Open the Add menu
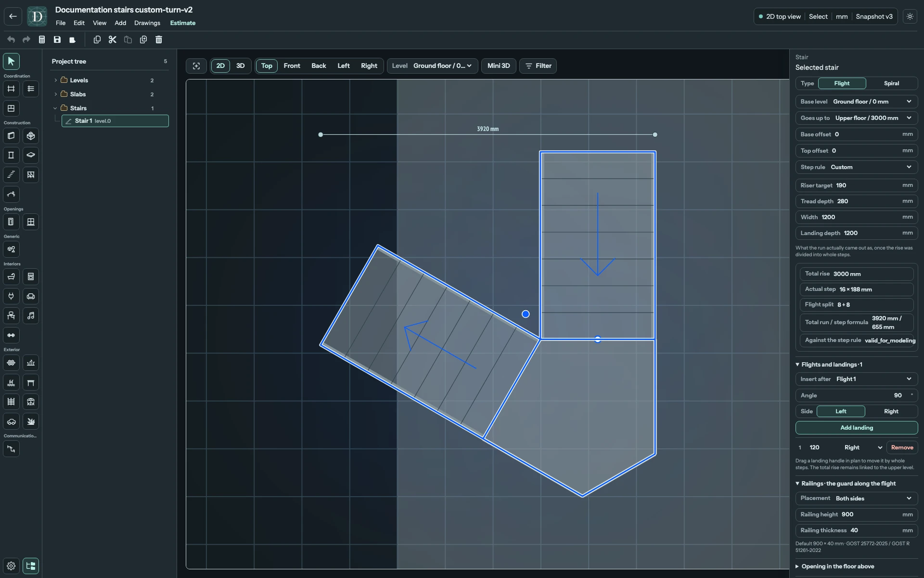 tap(120, 23)
